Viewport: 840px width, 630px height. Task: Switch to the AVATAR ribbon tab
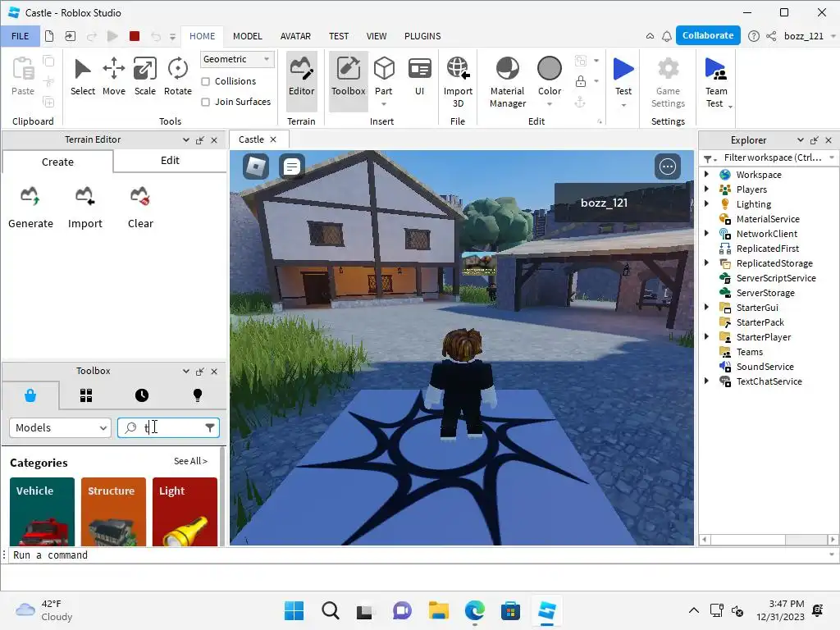pyautogui.click(x=295, y=36)
